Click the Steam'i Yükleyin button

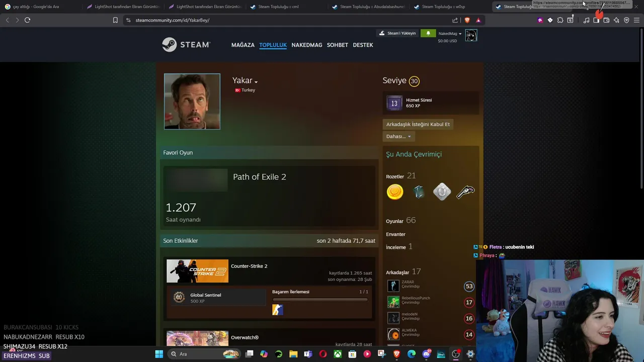pos(397,33)
